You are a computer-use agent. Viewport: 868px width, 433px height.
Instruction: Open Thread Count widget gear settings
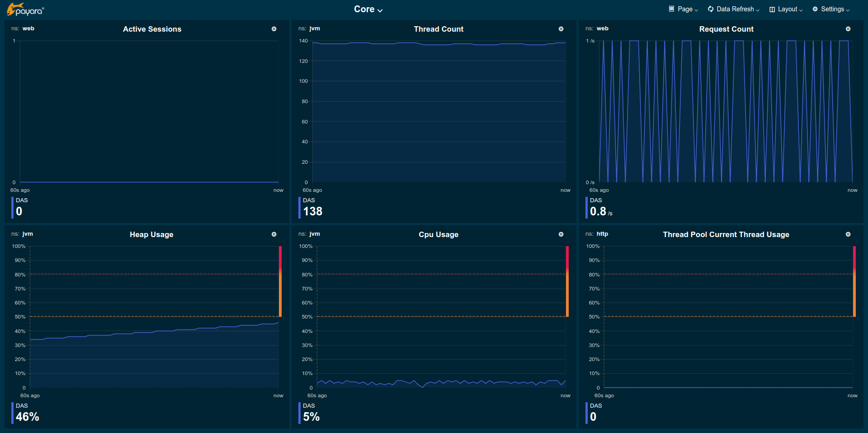click(x=561, y=29)
